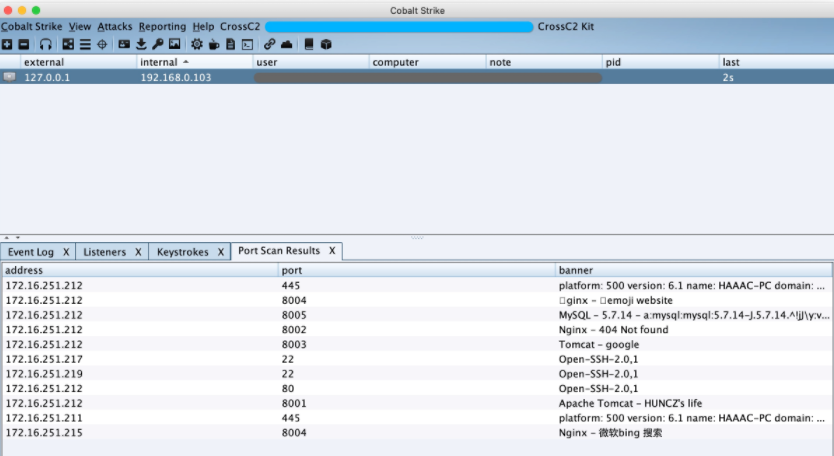Sort sessions by pid column

660,62
